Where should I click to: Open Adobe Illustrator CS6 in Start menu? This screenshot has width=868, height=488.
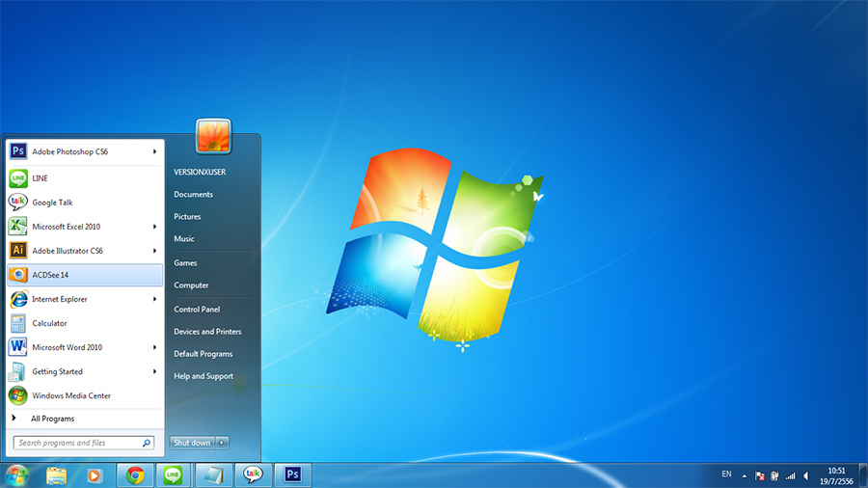coord(85,251)
